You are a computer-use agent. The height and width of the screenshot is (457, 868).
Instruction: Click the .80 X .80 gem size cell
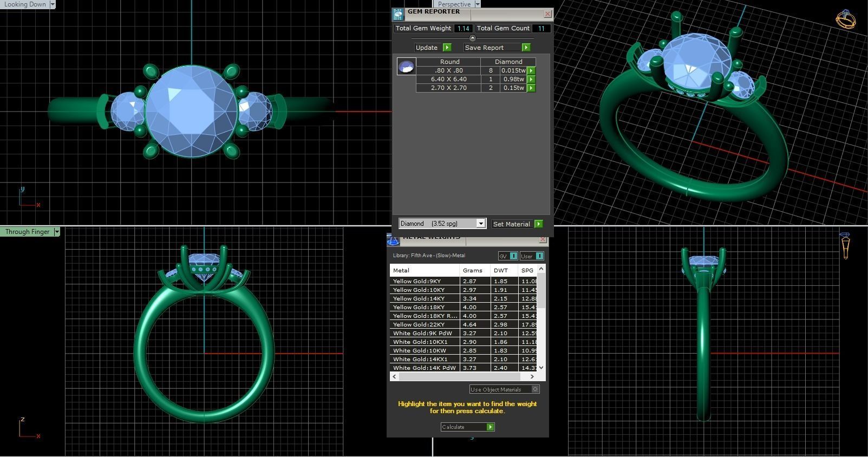click(448, 70)
